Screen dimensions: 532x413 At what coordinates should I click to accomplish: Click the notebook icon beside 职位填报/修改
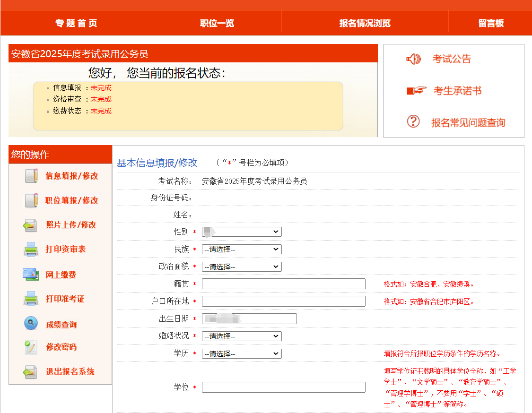click(31, 200)
